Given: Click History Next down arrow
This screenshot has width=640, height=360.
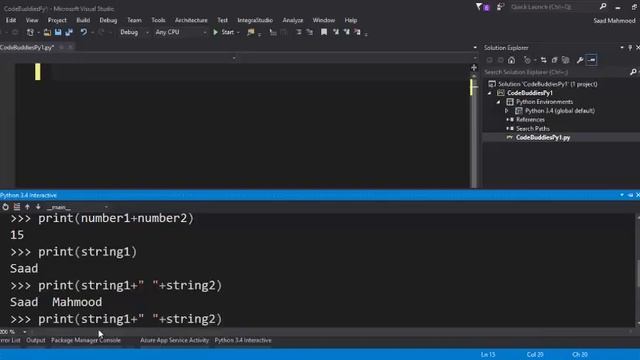Looking at the screenshot, I should [x=38, y=207].
